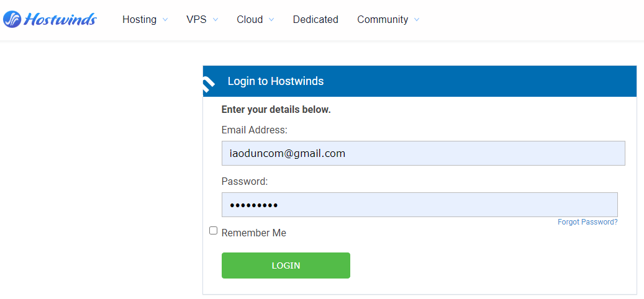Click the Email Address field label
Image resolution: width=644 pixels, height=299 pixels.
pos(254,130)
